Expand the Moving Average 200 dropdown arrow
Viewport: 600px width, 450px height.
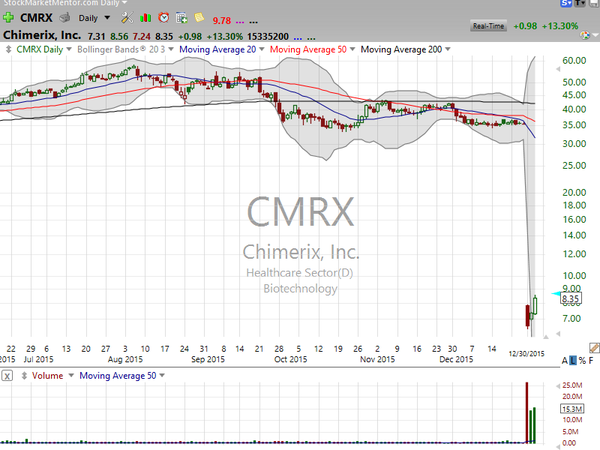pos(448,49)
